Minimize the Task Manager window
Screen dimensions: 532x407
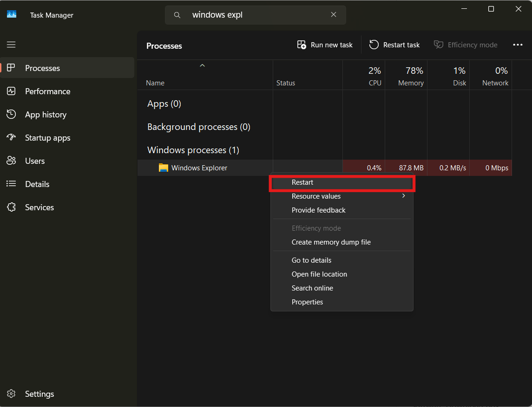(464, 9)
